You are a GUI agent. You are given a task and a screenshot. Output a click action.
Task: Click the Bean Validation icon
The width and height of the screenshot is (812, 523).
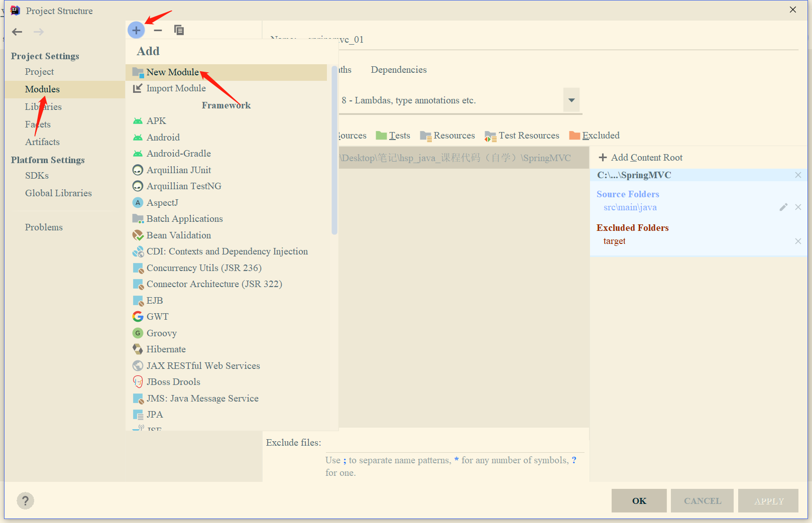138,235
